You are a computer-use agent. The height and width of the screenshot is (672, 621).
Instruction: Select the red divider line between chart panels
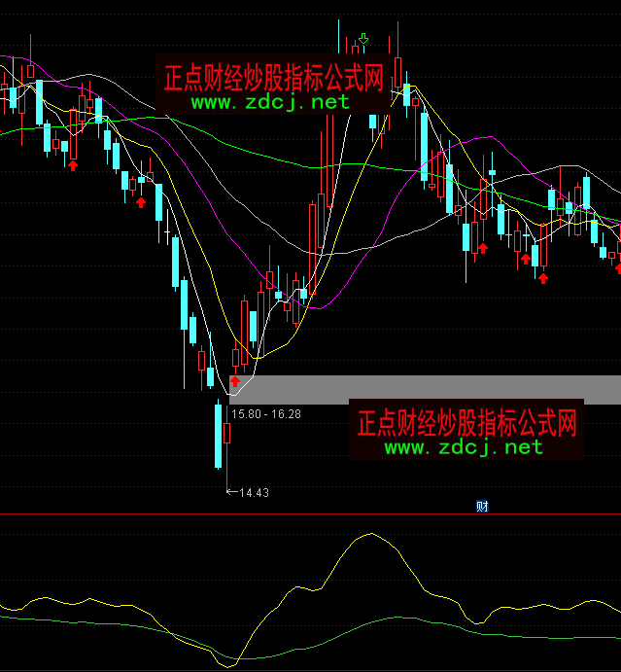[311, 513]
